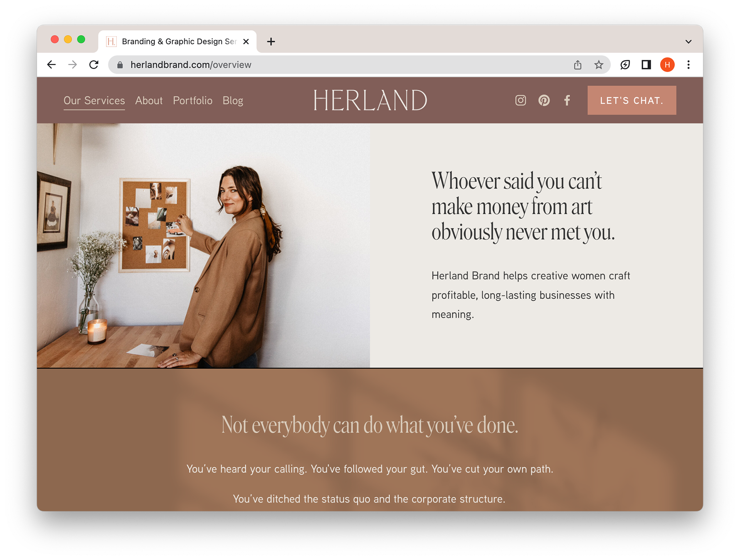Open Herland's Instagram profile icon
The image size is (740, 560).
click(x=520, y=101)
